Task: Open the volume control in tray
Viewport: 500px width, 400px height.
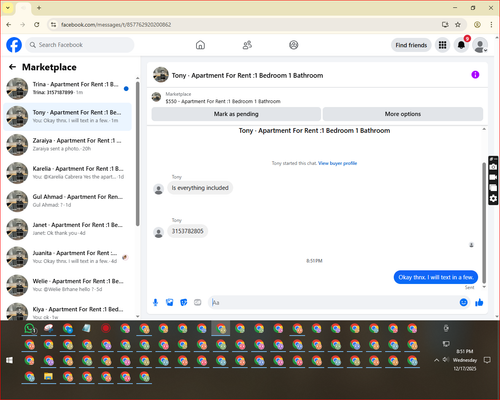Action: 446,360
